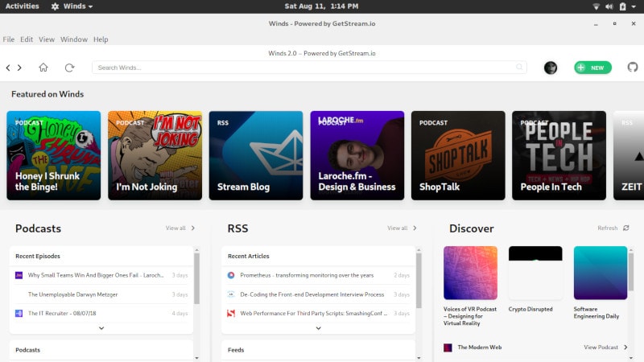Open Activities overview
The image size is (644, 362).
click(23, 6)
